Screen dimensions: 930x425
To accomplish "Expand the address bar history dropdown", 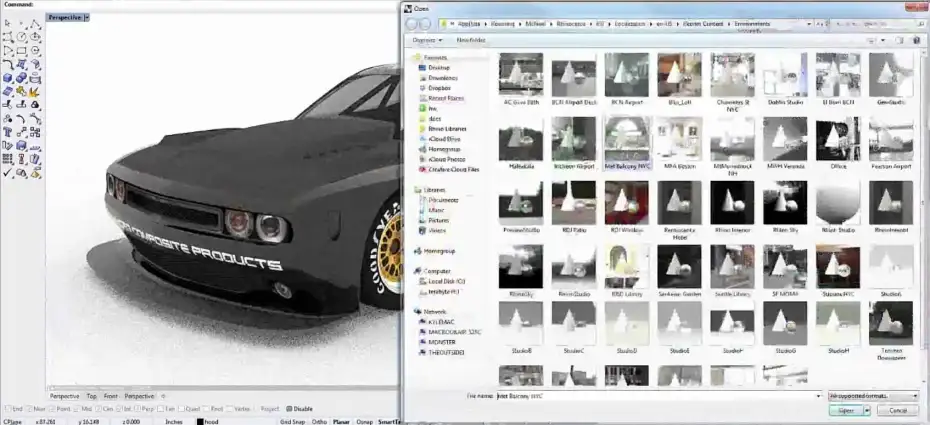I will 810,24.
